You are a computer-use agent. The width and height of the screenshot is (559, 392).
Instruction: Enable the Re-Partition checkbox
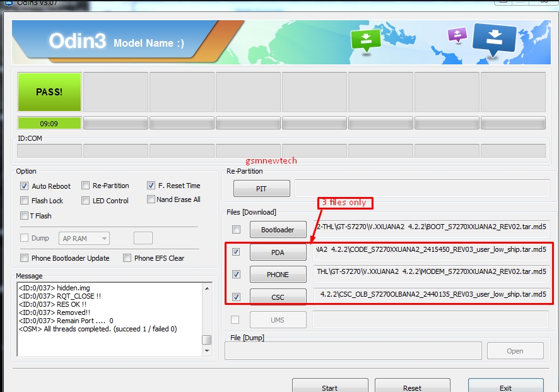click(x=85, y=186)
